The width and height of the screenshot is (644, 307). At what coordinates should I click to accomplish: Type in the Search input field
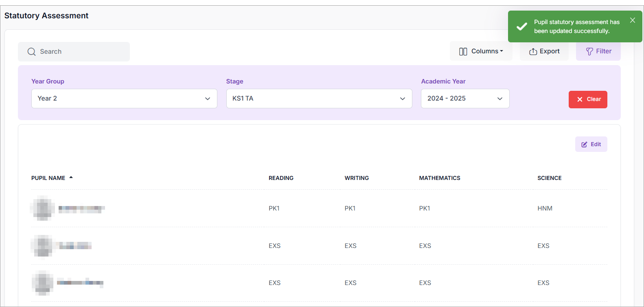(x=81, y=52)
